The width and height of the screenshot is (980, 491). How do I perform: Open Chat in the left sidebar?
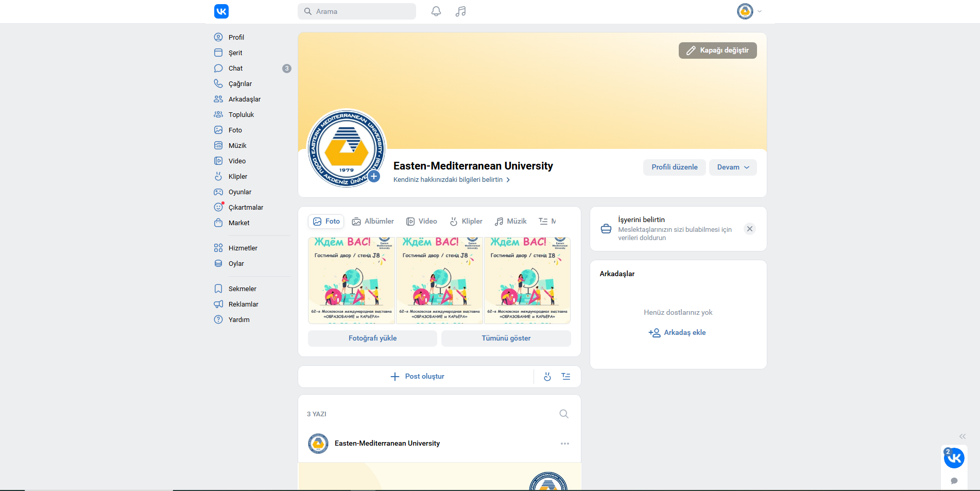pos(235,68)
